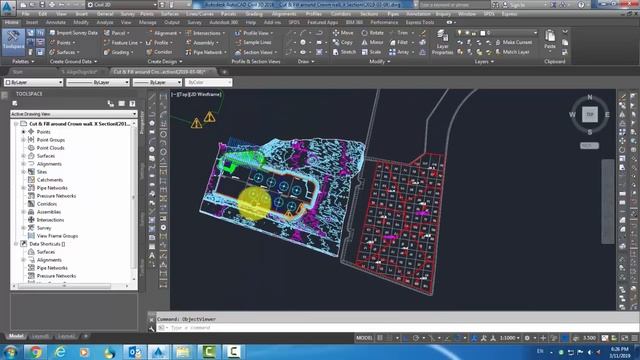640x360 pixels.
Task: Click the Toolspace help icon
Action: (x=132, y=104)
